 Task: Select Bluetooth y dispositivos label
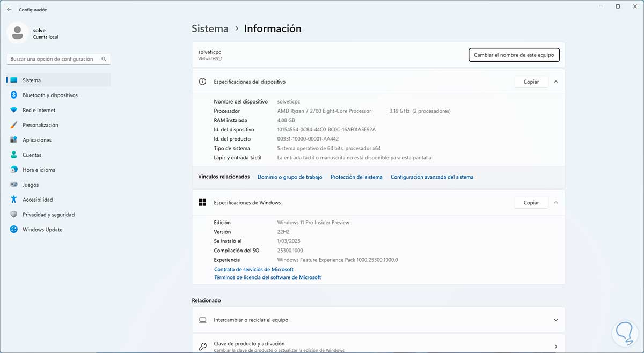pos(50,95)
